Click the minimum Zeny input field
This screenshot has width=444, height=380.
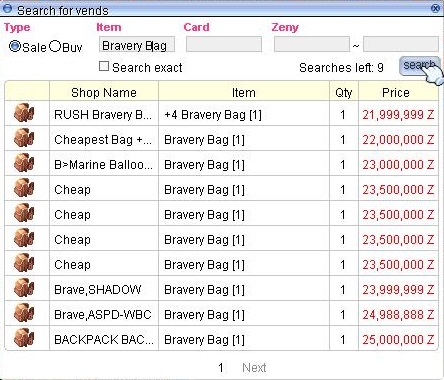pos(312,44)
